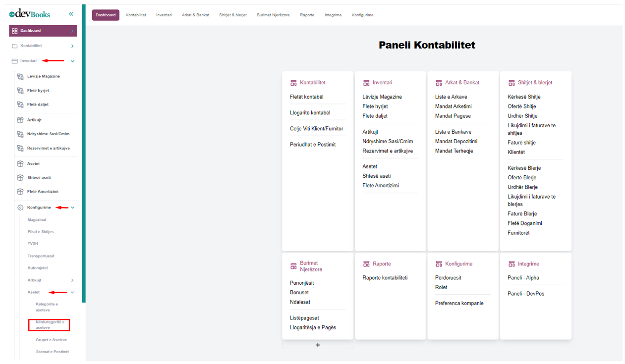Open the Burimet Njerëzore top tab
The width and height of the screenshot is (625, 364).
pos(273,15)
